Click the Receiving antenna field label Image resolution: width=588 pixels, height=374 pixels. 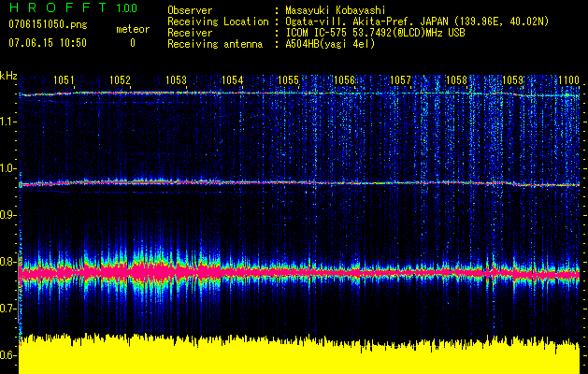tap(215, 44)
